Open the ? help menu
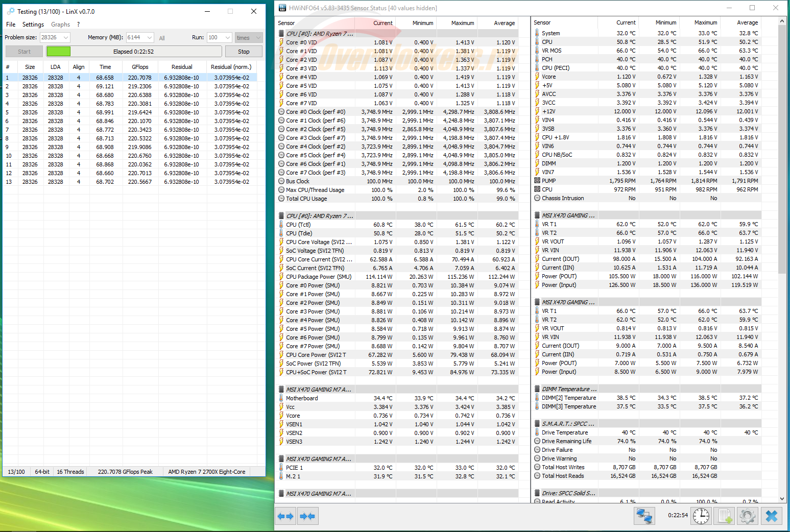Viewport: 790px width, 532px height. (x=78, y=25)
